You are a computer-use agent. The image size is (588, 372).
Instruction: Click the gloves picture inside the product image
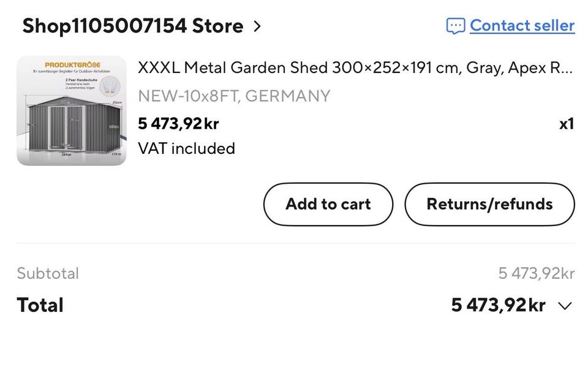pyautogui.click(x=110, y=86)
